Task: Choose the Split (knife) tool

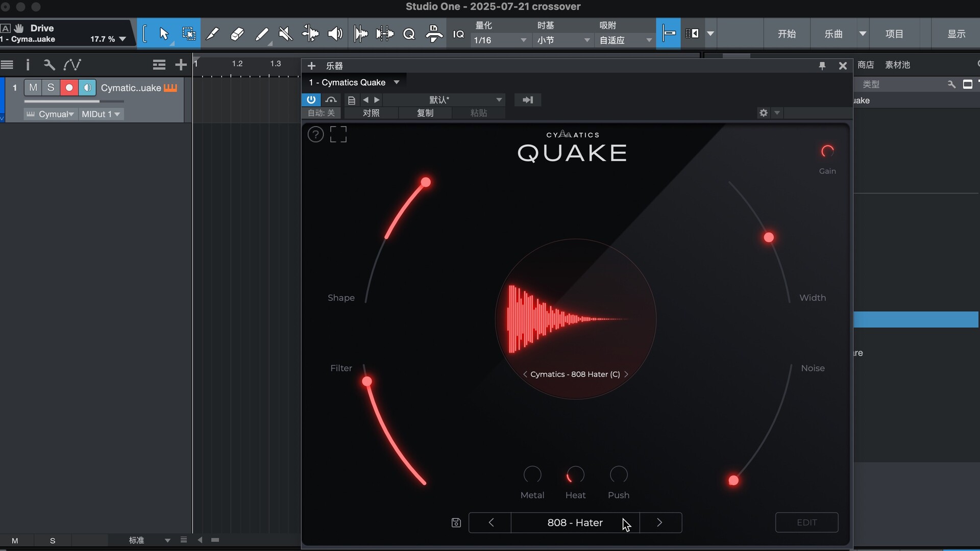Action: tap(213, 34)
